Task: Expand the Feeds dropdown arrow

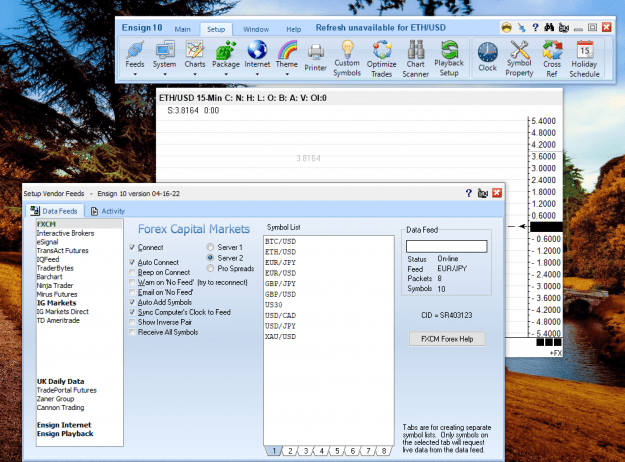Action: point(135,74)
